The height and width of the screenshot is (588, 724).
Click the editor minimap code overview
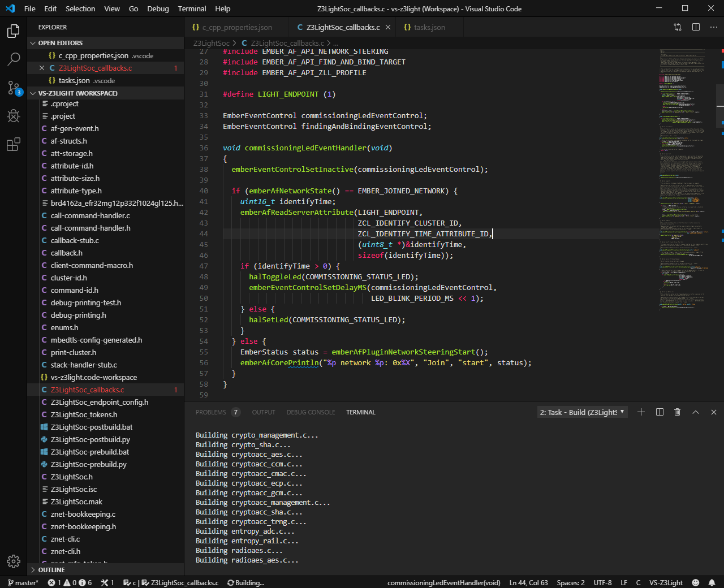687,181
